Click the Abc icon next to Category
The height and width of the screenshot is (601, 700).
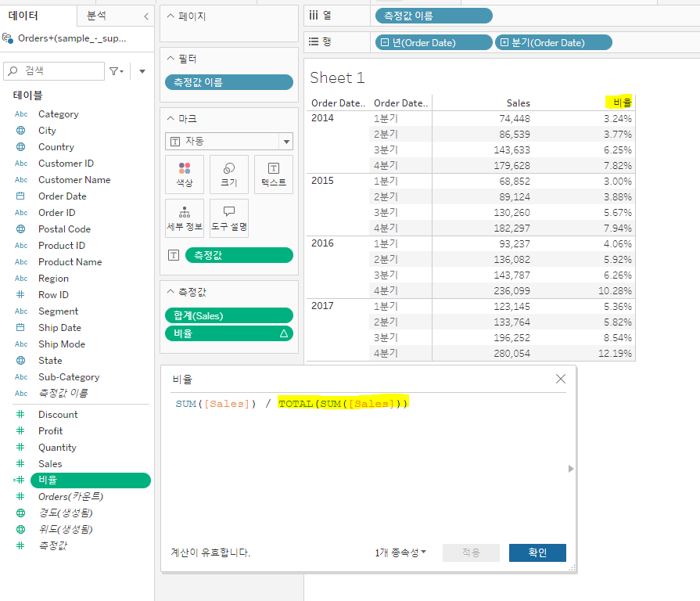click(x=21, y=113)
